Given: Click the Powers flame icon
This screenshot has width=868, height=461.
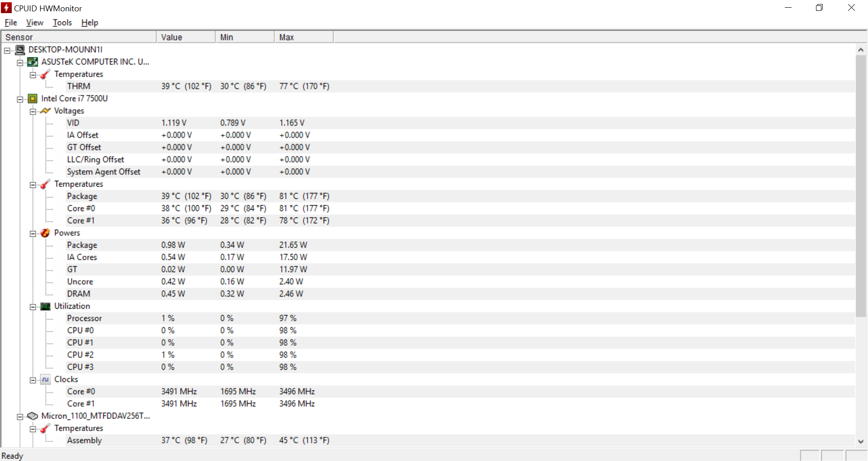Looking at the screenshot, I should coord(45,233).
